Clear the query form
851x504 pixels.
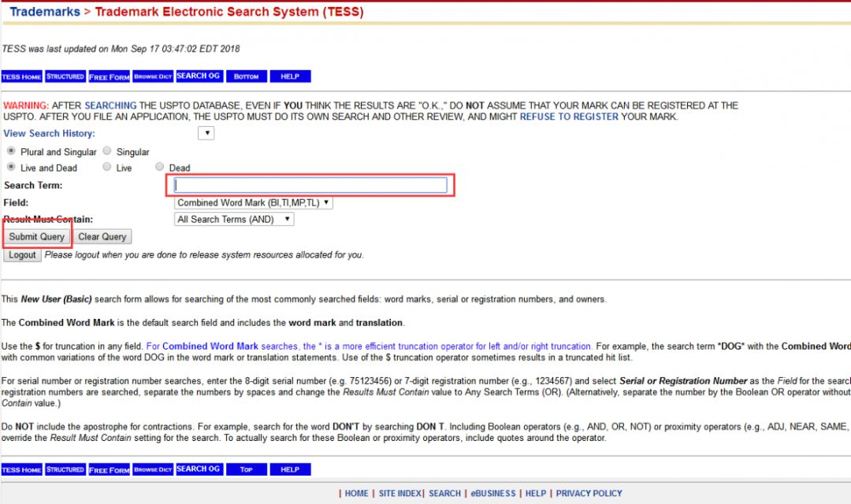(x=102, y=236)
